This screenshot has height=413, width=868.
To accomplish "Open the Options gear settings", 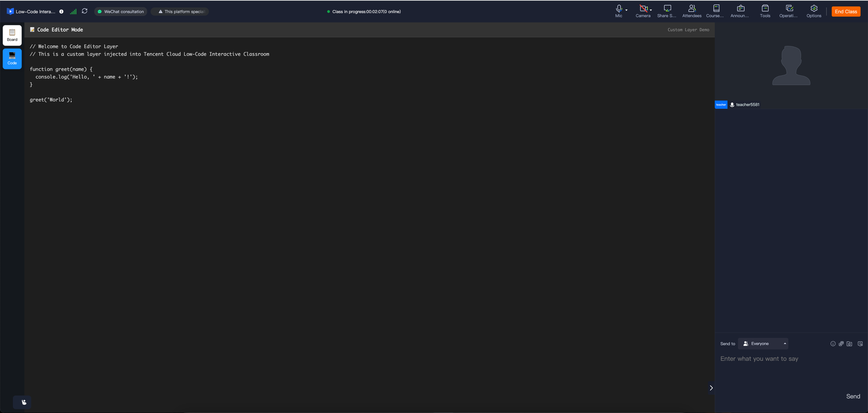I will (x=814, y=11).
